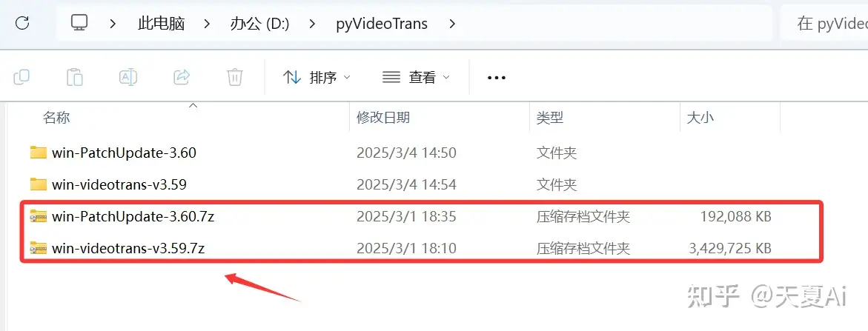Expand chevron after 办公 (D:) breadcrumb
This screenshot has width=868, height=331.
312,24
